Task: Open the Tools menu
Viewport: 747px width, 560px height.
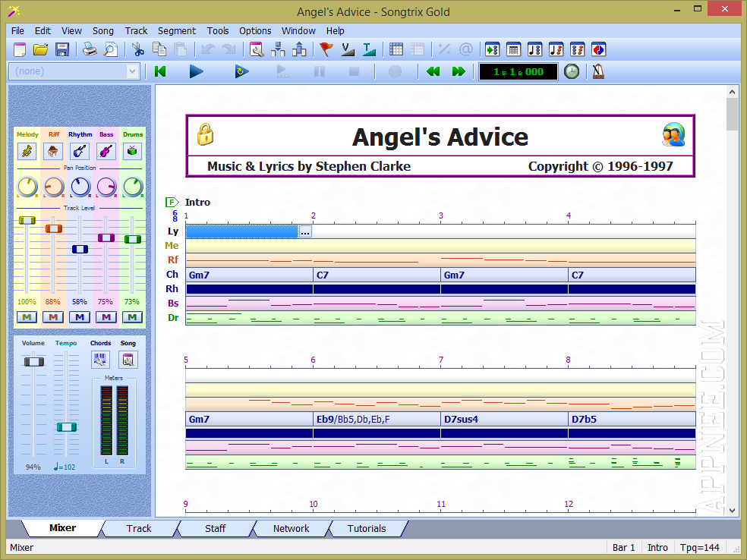Action: (218, 31)
